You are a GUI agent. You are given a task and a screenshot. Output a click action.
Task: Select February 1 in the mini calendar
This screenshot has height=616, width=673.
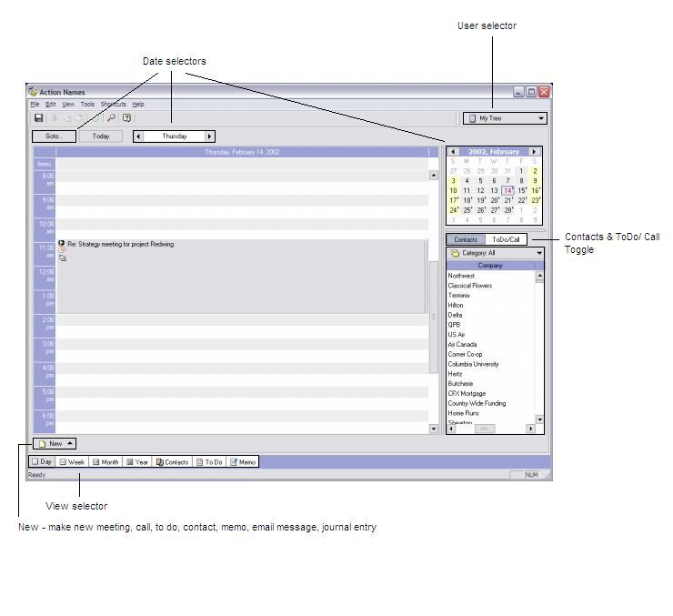(x=521, y=171)
